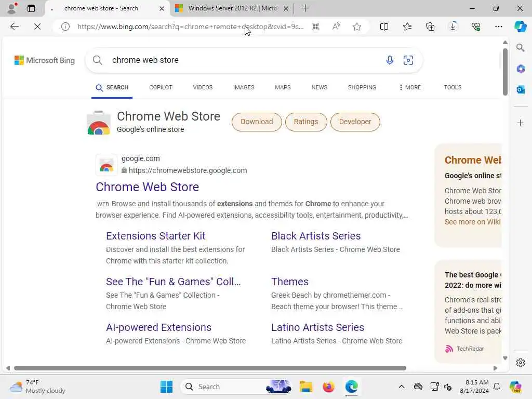Open Downloads icon

[453, 26]
